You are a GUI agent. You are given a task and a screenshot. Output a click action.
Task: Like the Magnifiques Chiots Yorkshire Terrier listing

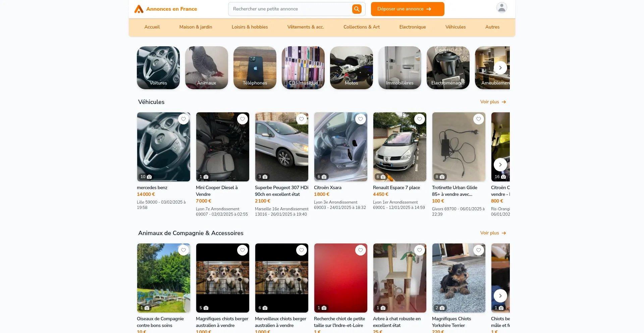pos(479,250)
